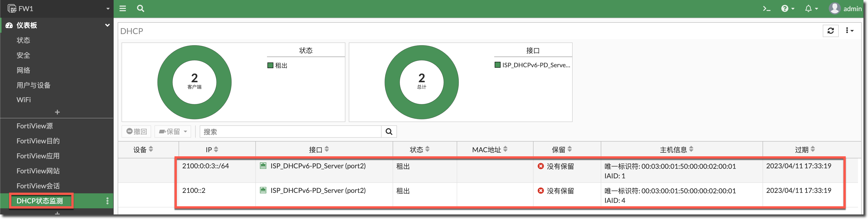The height and width of the screenshot is (219, 868).
Task: Click the green 租出 legend swatch
Action: (270, 65)
